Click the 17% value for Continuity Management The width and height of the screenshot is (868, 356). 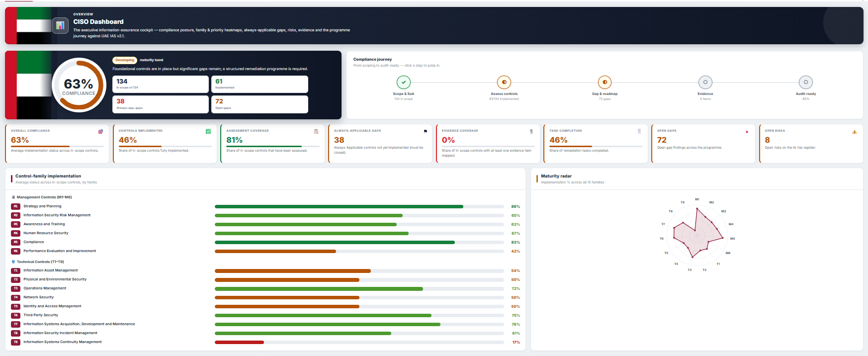[x=516, y=342]
